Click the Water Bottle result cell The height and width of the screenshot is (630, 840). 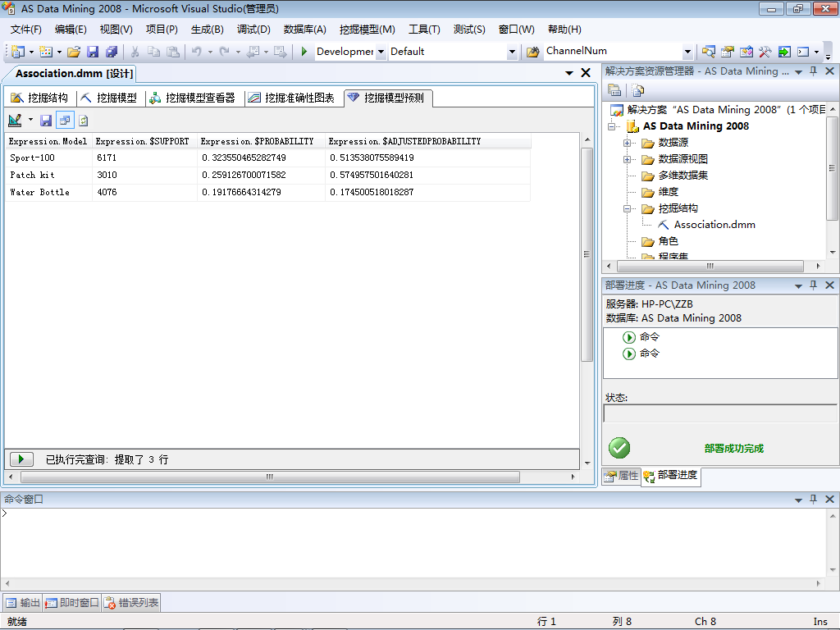point(48,192)
